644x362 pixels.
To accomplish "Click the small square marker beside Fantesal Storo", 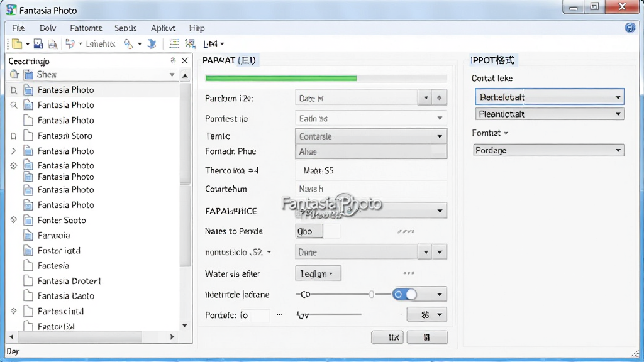I will tap(14, 136).
